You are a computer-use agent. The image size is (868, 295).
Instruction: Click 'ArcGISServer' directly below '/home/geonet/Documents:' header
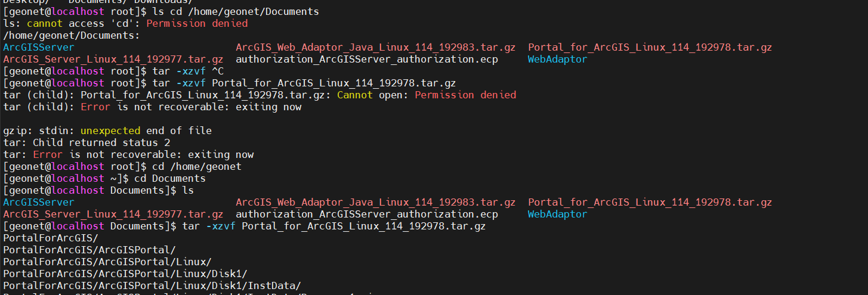[x=39, y=47]
